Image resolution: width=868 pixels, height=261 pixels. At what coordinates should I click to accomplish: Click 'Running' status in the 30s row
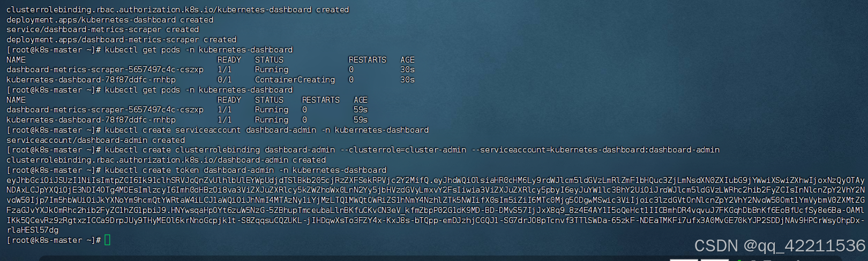coord(272,70)
